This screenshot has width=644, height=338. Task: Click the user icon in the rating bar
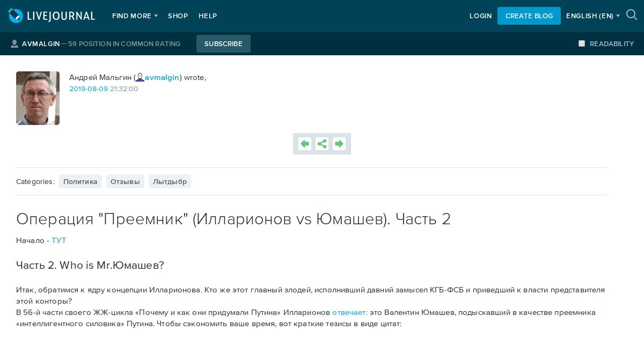pos(14,44)
